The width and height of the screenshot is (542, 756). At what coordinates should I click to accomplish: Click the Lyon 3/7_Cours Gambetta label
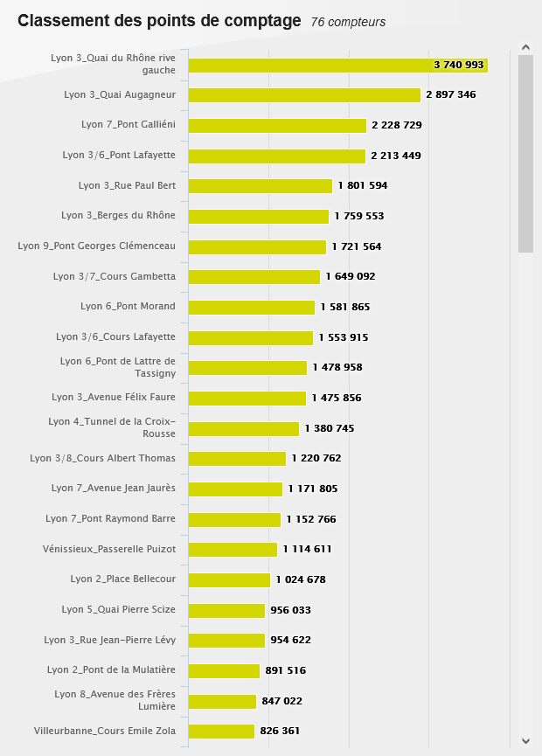coord(114,276)
